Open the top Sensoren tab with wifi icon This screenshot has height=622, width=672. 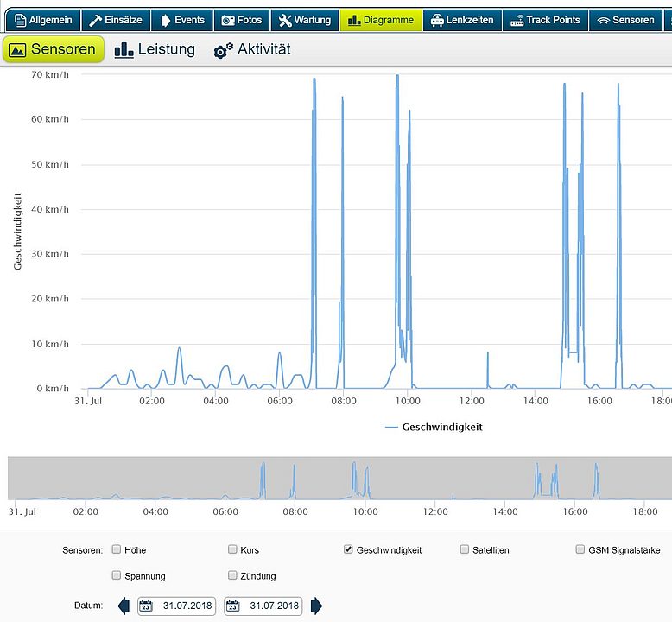(x=625, y=20)
